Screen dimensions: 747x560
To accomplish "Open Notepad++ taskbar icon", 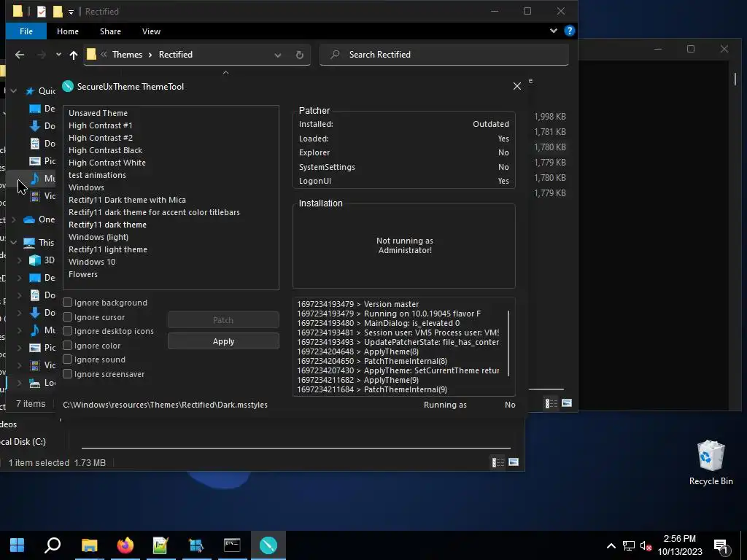I will [x=160, y=545].
